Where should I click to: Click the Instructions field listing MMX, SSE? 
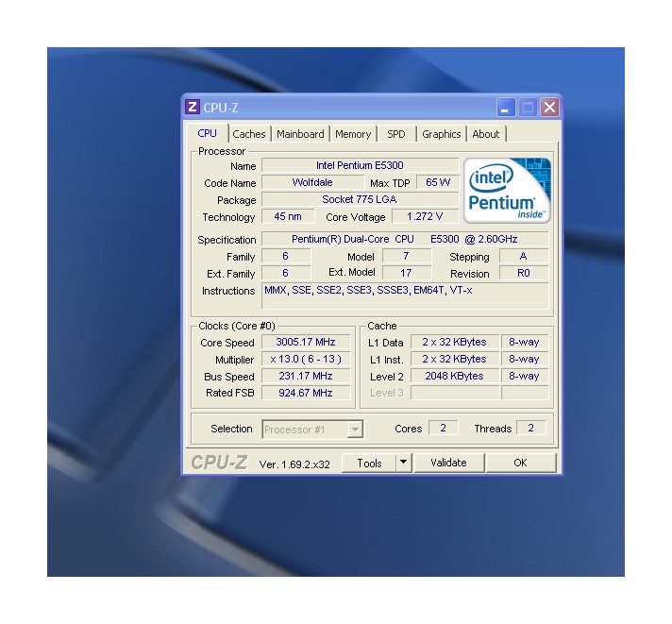click(x=405, y=295)
